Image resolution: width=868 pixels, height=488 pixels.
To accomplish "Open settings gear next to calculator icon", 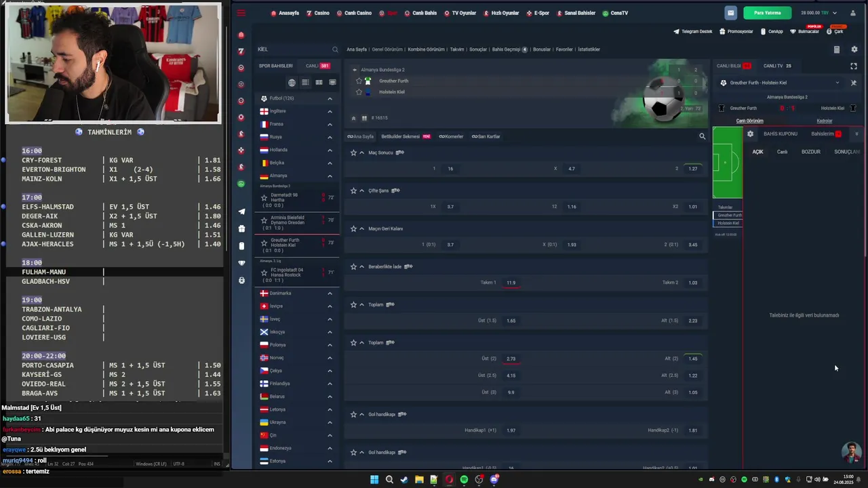I will [854, 49].
